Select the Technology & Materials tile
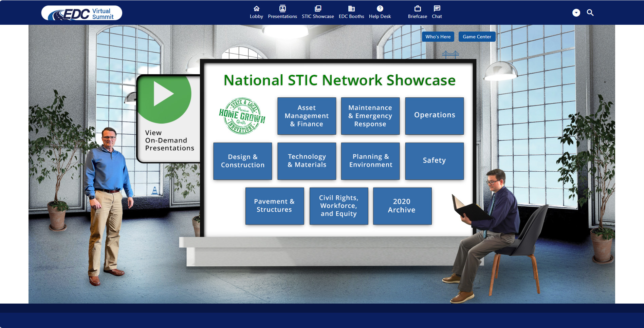Image resolution: width=644 pixels, height=328 pixels. pos(307,161)
